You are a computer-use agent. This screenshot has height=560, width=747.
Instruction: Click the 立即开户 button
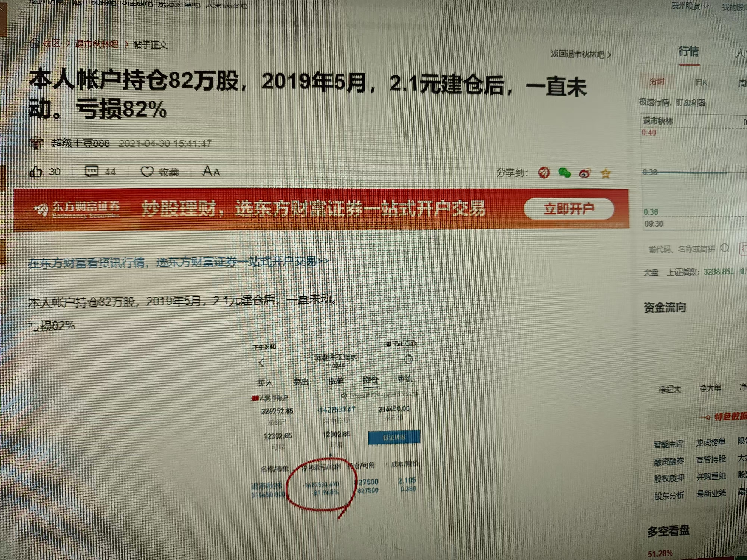coord(569,209)
